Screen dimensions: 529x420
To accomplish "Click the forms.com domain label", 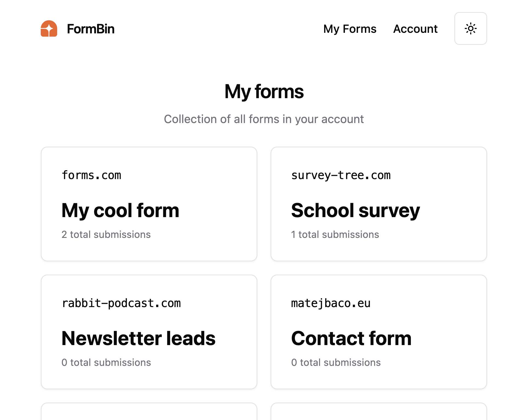I will [91, 175].
